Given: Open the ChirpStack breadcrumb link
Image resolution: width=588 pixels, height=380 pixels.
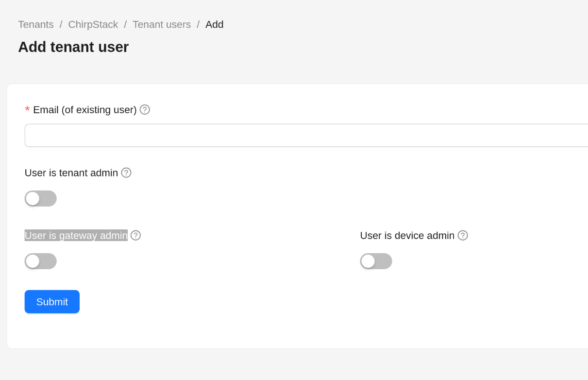Looking at the screenshot, I should (93, 25).
